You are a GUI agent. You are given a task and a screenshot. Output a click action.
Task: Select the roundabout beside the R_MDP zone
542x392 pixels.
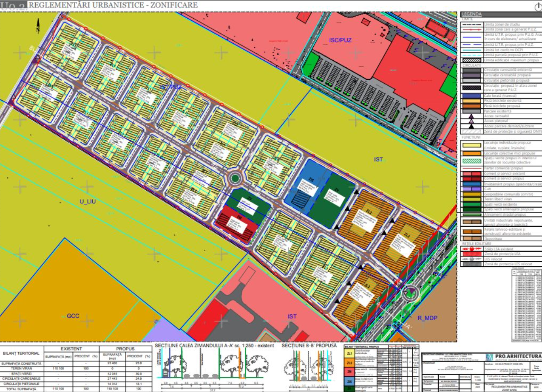tap(410, 293)
